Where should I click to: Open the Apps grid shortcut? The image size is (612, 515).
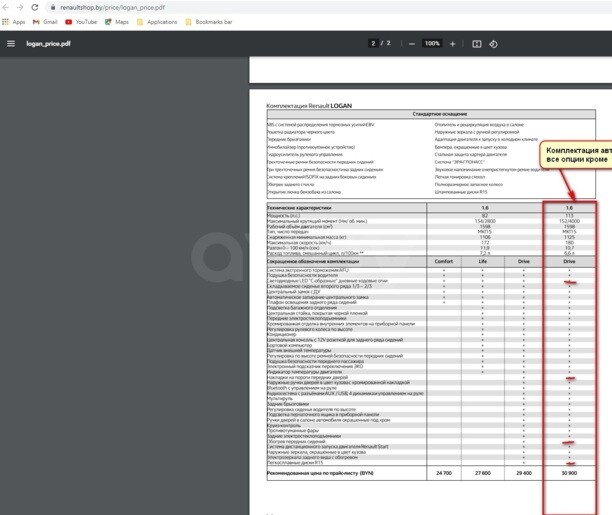point(14,22)
